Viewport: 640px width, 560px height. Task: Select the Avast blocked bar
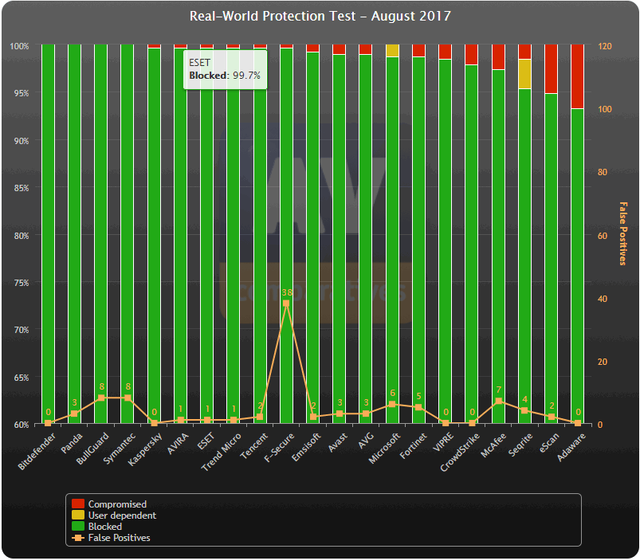[339, 239]
